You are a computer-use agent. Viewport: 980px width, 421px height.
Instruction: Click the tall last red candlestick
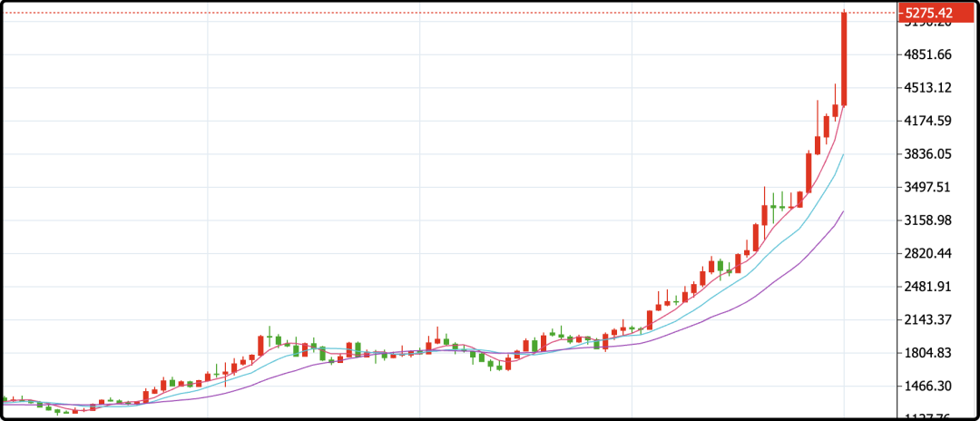click(844, 59)
